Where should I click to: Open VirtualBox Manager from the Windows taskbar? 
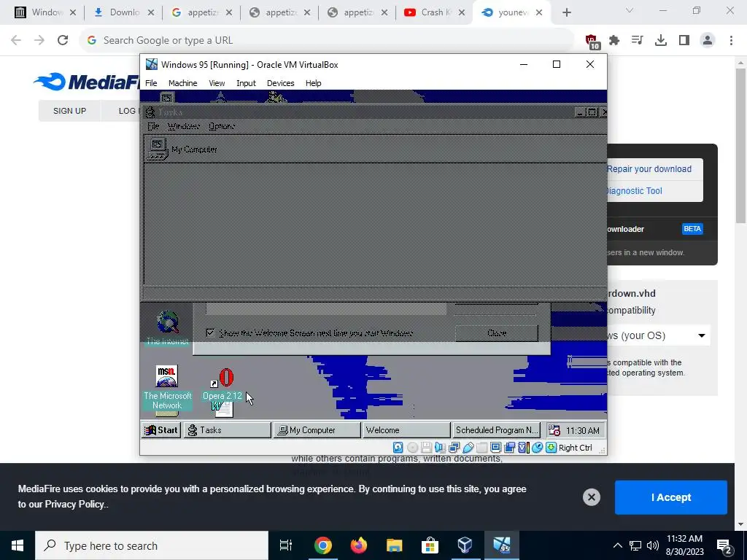(465, 545)
